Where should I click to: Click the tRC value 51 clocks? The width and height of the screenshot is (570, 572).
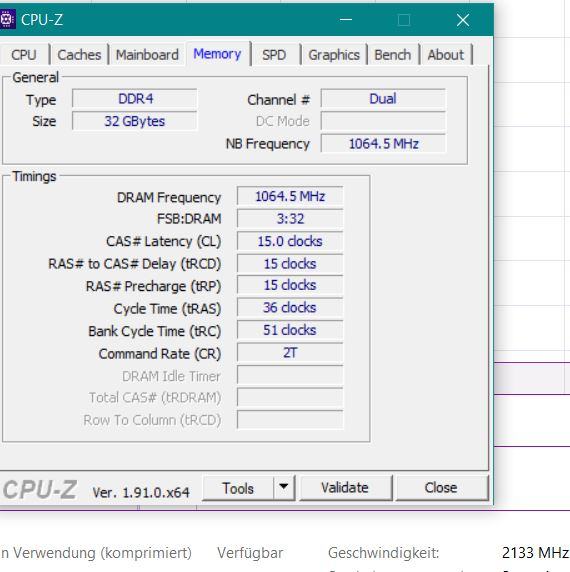(290, 330)
